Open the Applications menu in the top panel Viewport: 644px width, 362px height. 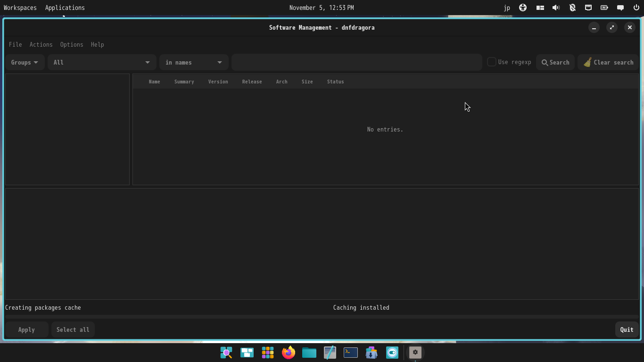point(65,8)
